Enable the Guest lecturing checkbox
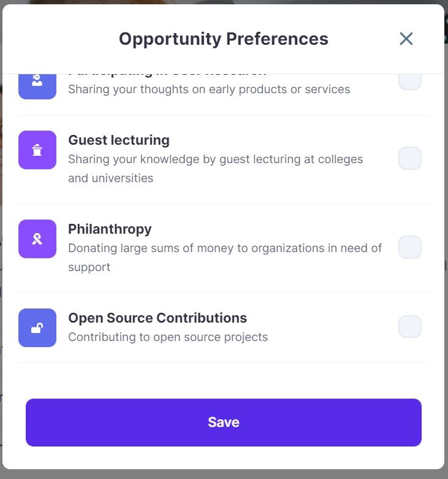The height and width of the screenshot is (479, 448). [410, 158]
